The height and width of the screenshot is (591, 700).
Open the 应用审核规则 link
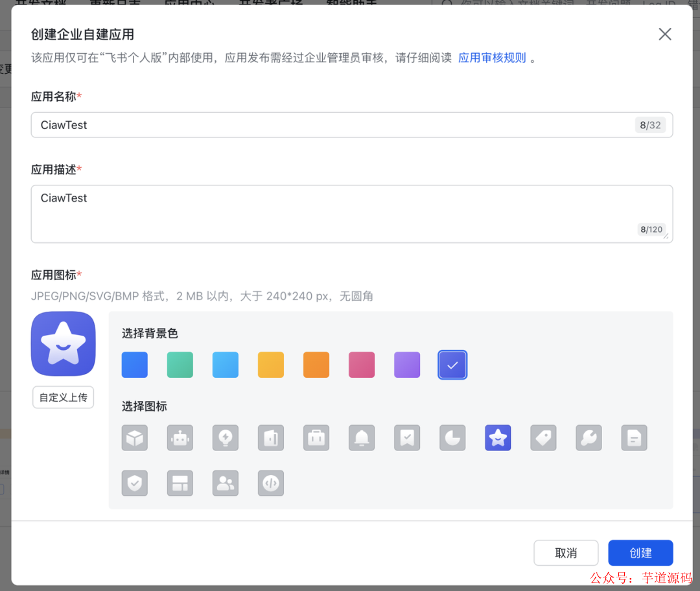[492, 57]
